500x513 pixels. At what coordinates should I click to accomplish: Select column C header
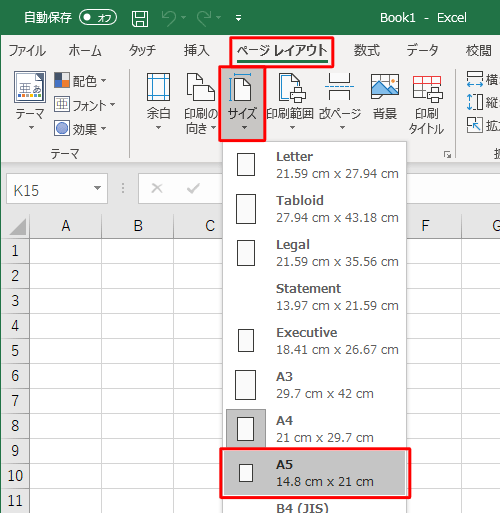[198, 226]
